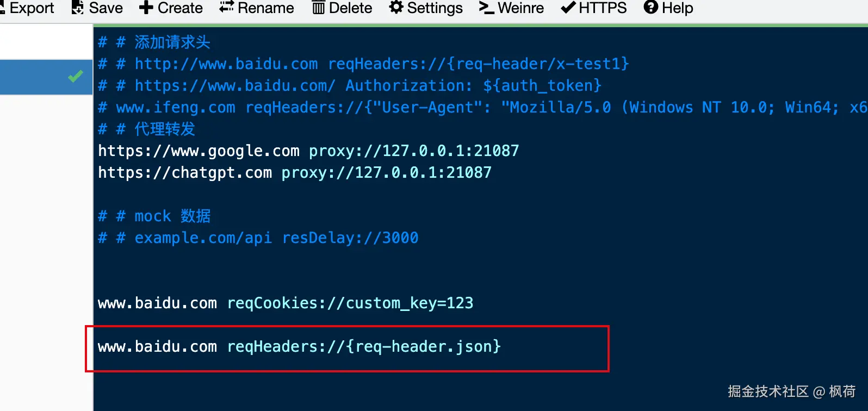Click the chatgpt.com proxy rule line
This screenshot has height=411, width=868.
(294, 172)
